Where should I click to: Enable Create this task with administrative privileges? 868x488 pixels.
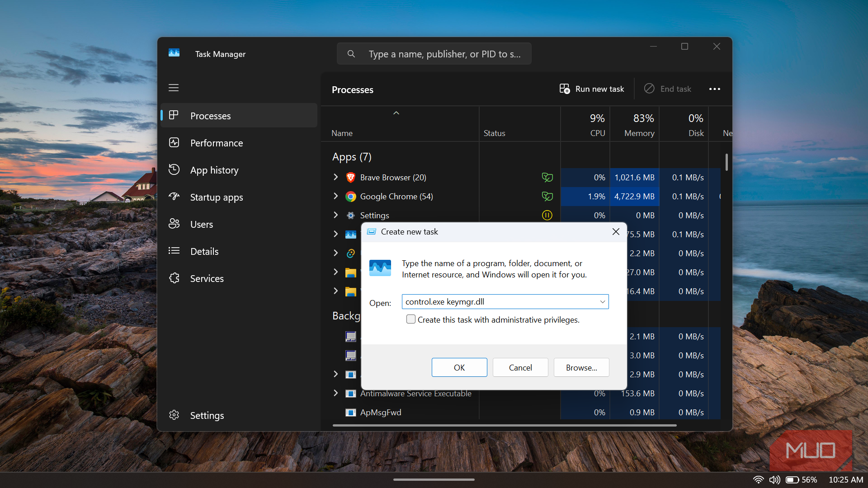(x=411, y=319)
